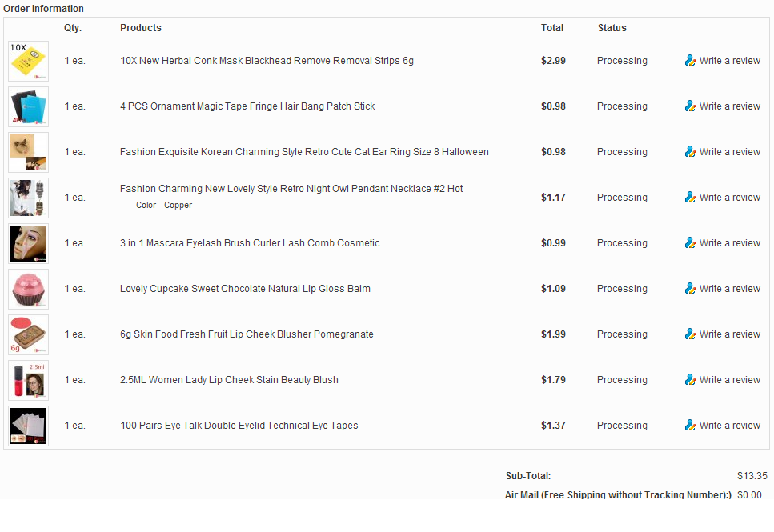
Task: Click review icon beside Herbal Conk Mask row
Action: click(x=690, y=61)
